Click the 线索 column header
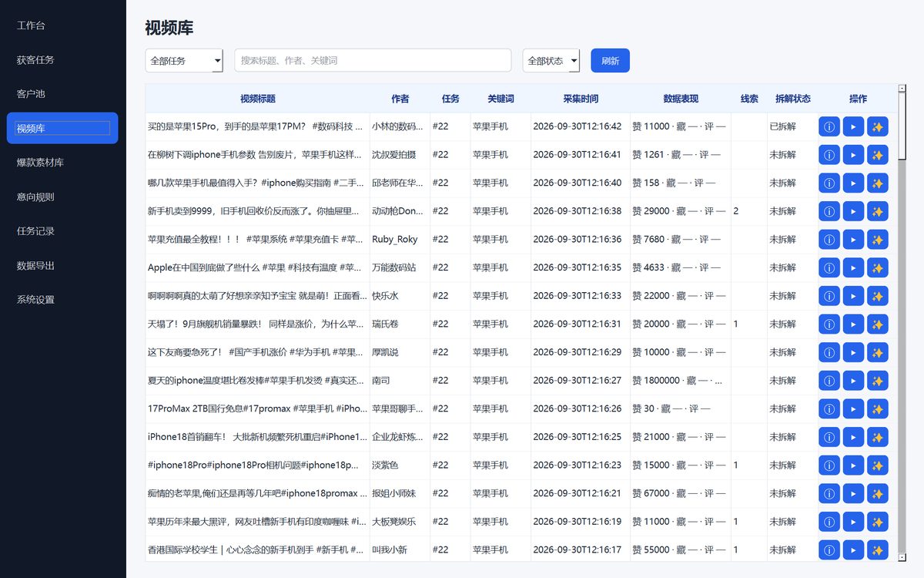The width and height of the screenshot is (924, 578). click(x=749, y=99)
